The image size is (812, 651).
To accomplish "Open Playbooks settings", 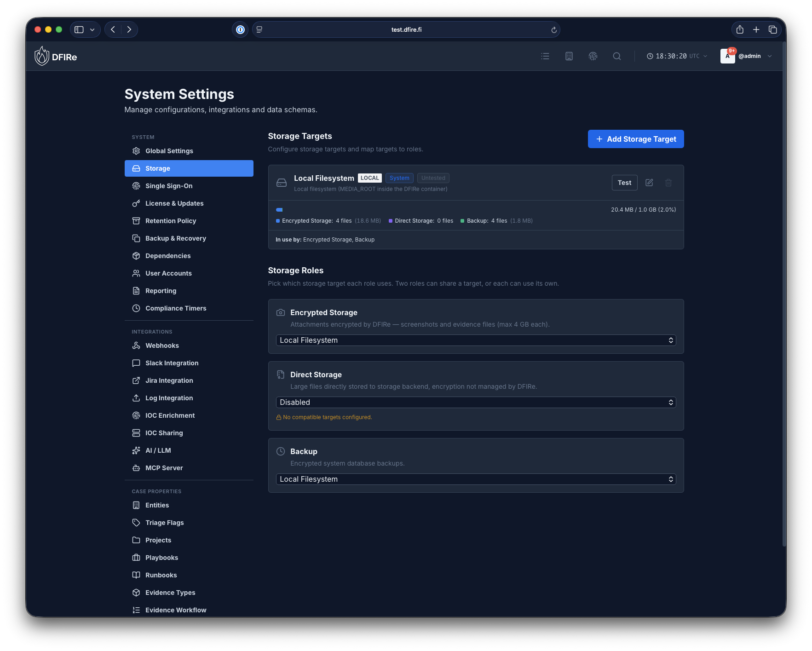I will click(x=189, y=558).
